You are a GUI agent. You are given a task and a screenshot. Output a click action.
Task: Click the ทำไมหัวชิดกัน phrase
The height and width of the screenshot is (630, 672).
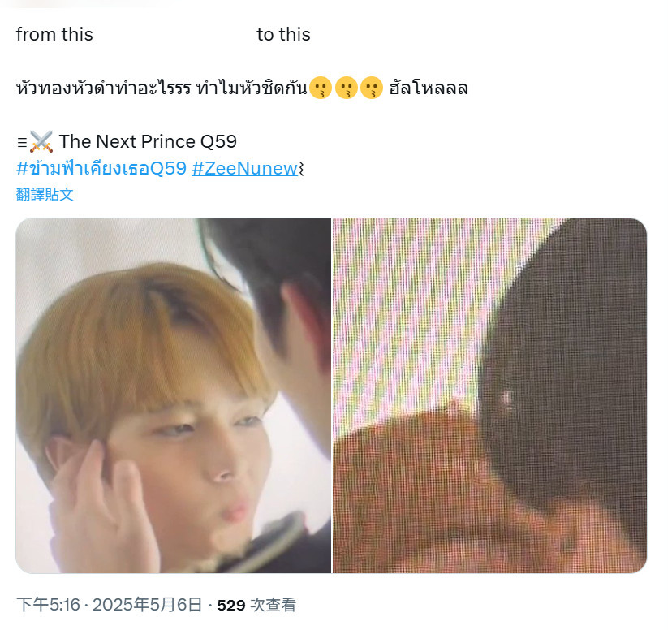click(x=252, y=88)
